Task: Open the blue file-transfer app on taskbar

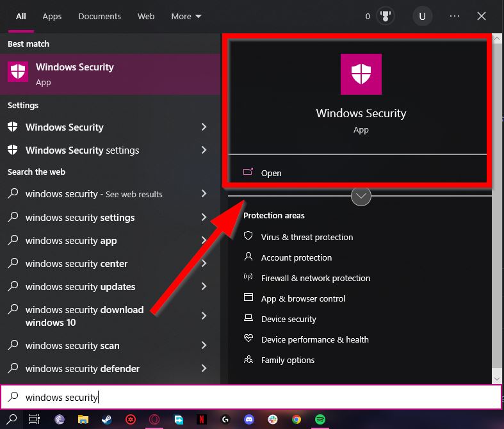Action: pyautogui.click(x=178, y=419)
